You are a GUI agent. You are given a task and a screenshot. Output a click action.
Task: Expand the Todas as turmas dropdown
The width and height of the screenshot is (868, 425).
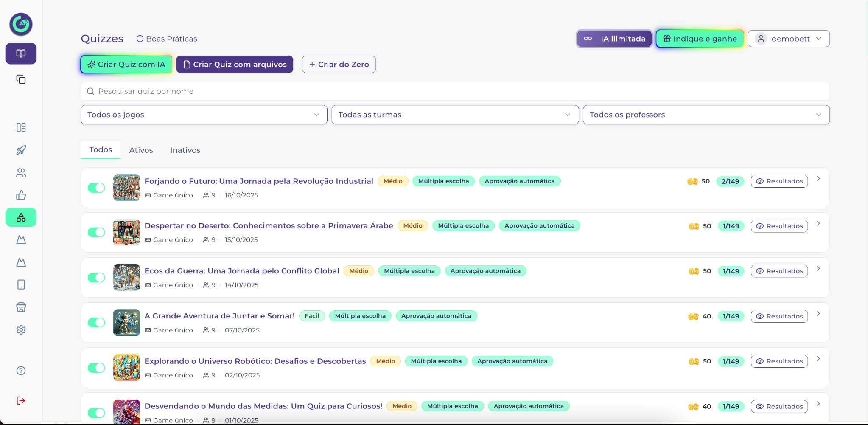pos(455,115)
